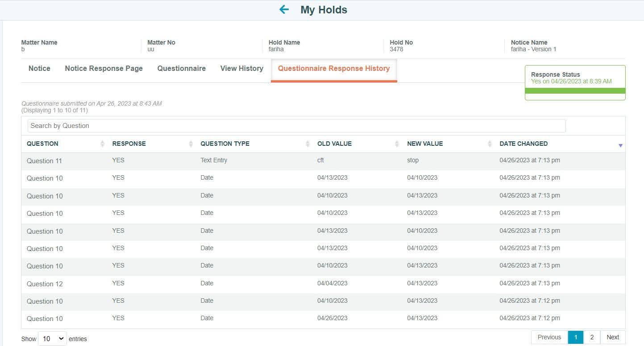Go to page 2
The width and height of the screenshot is (644, 346).
click(592, 337)
